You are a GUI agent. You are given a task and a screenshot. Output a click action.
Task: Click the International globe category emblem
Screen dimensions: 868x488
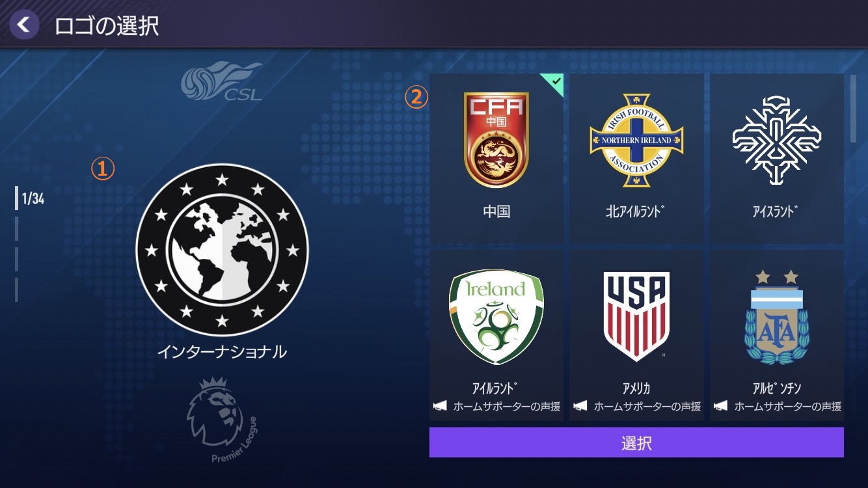coord(222,250)
